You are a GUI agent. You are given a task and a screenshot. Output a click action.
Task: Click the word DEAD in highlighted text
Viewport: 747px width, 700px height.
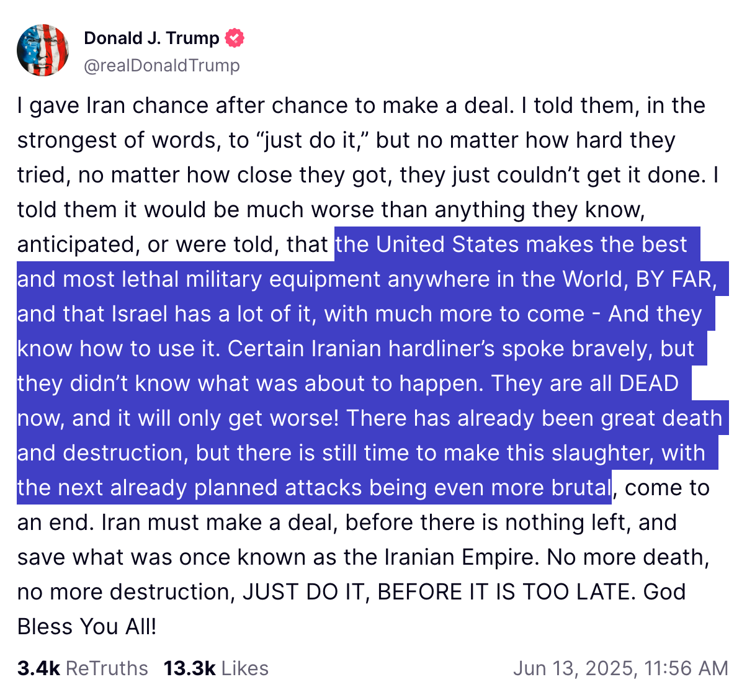[x=649, y=383]
